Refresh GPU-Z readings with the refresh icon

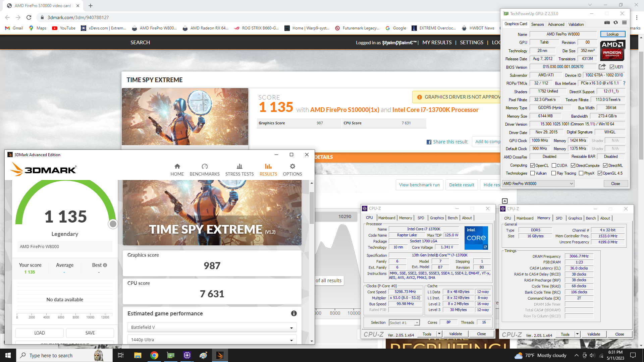pos(615,23)
